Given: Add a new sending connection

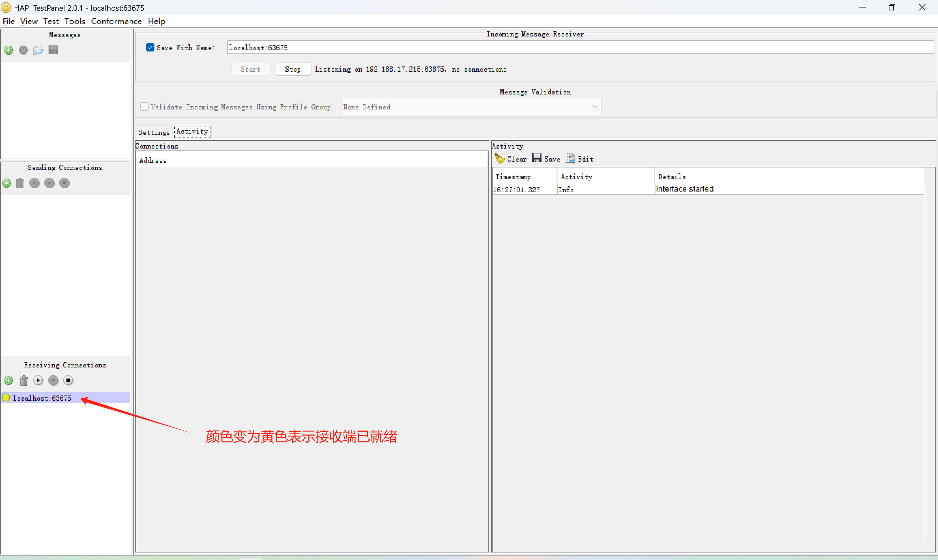Looking at the screenshot, I should (7, 183).
